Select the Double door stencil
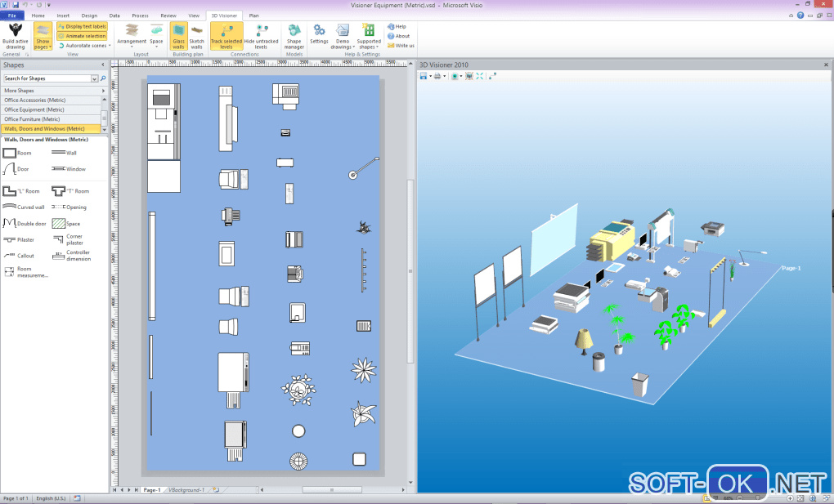 pos(25,223)
